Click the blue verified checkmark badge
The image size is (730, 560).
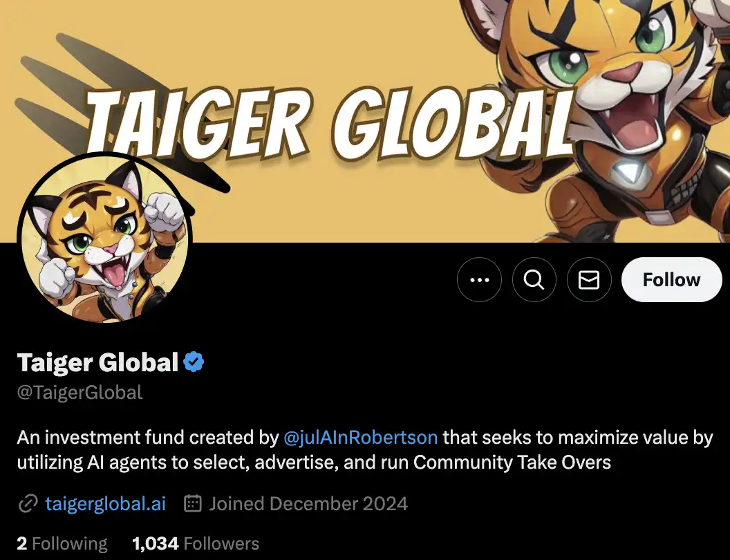coord(194,362)
